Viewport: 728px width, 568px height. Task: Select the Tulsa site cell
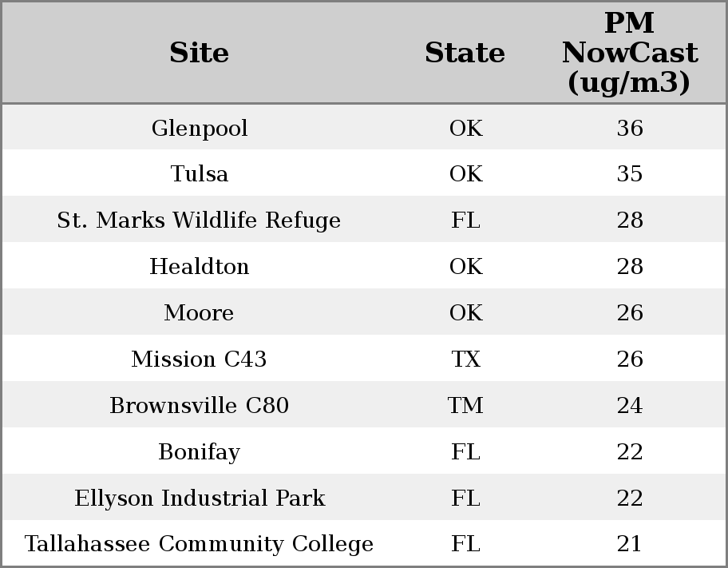click(x=199, y=174)
